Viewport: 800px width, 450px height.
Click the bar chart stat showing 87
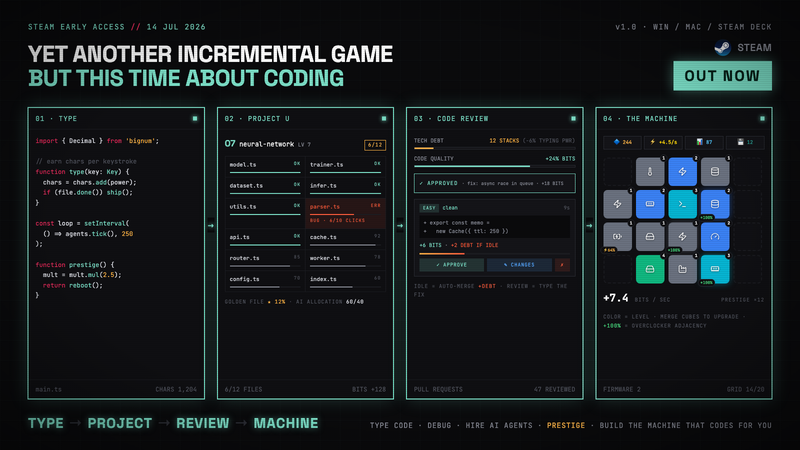pyautogui.click(x=704, y=142)
